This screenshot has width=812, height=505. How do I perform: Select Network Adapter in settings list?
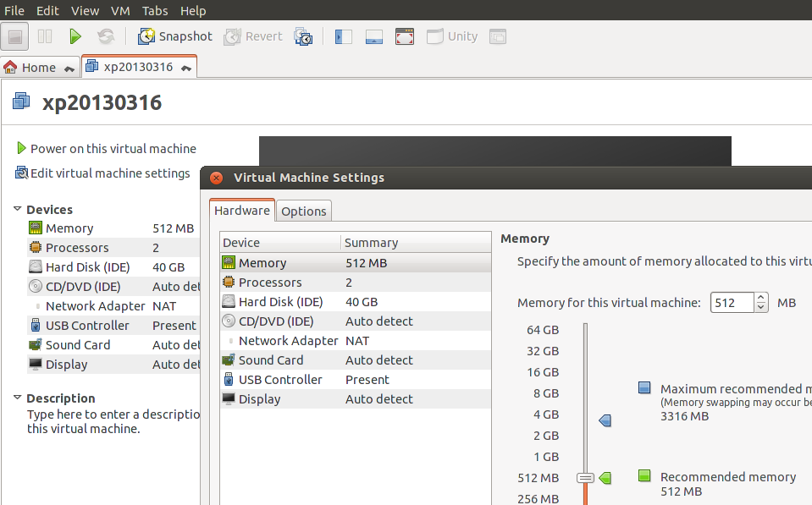(356, 341)
